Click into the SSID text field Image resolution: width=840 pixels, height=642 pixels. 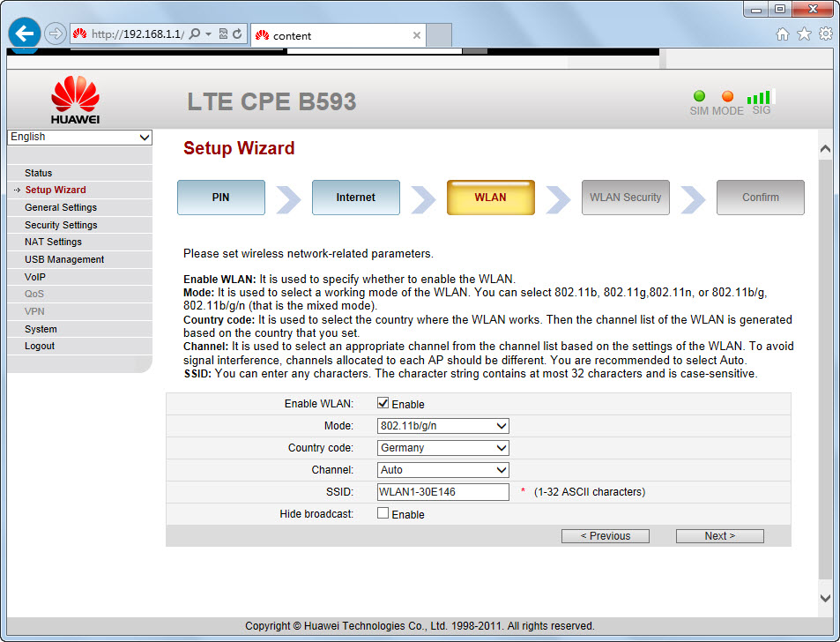pyautogui.click(x=443, y=492)
